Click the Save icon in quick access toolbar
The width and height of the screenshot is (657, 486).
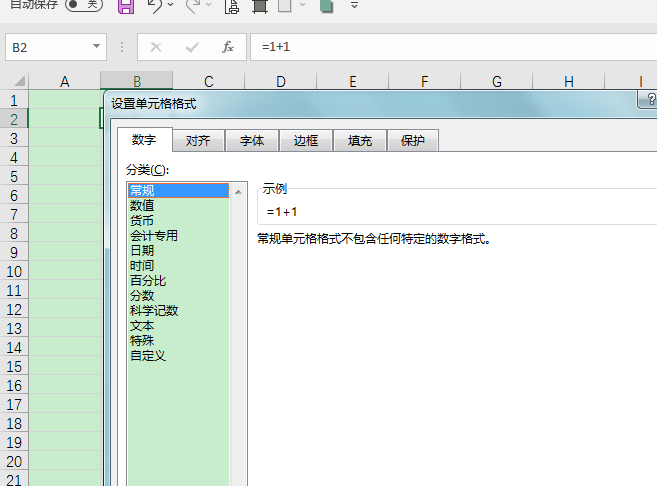click(126, 6)
